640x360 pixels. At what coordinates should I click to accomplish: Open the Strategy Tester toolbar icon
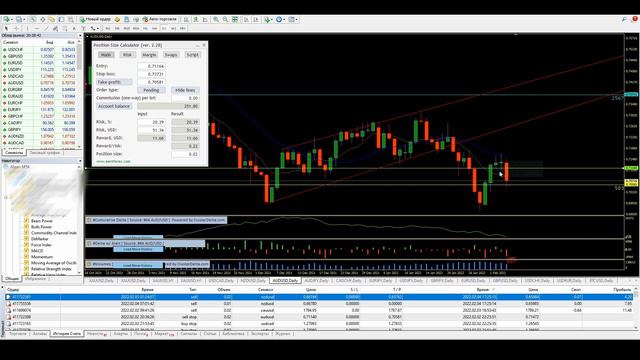click(71, 19)
